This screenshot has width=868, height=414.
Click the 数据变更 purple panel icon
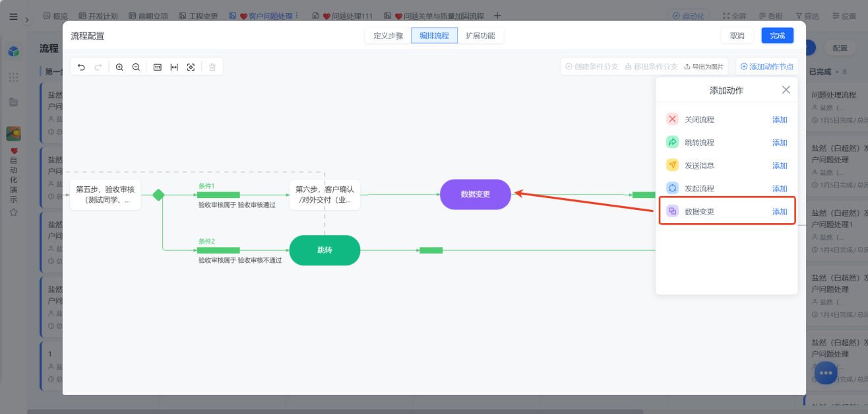tap(672, 211)
